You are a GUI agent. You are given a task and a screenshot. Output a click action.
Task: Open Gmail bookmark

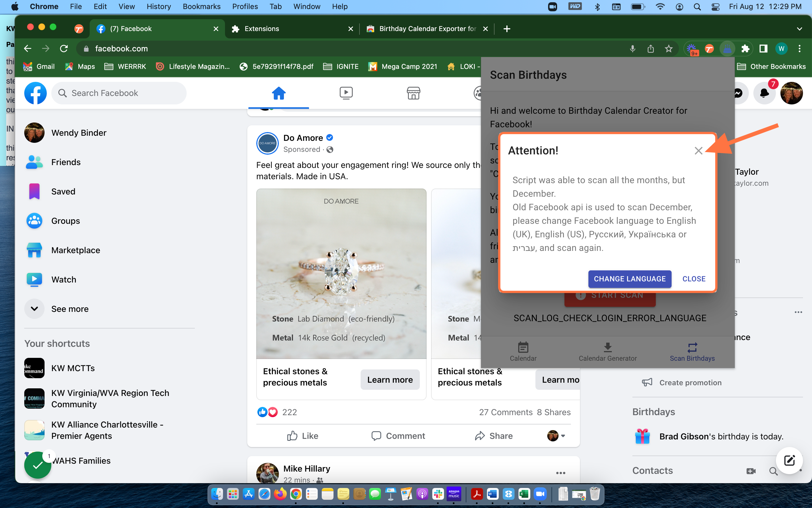(x=39, y=67)
